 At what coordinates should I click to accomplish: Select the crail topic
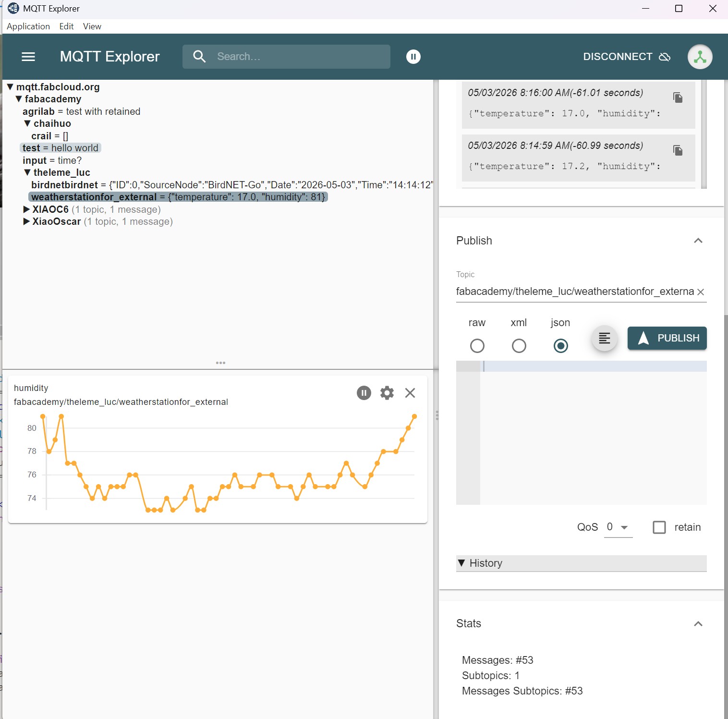(50, 136)
